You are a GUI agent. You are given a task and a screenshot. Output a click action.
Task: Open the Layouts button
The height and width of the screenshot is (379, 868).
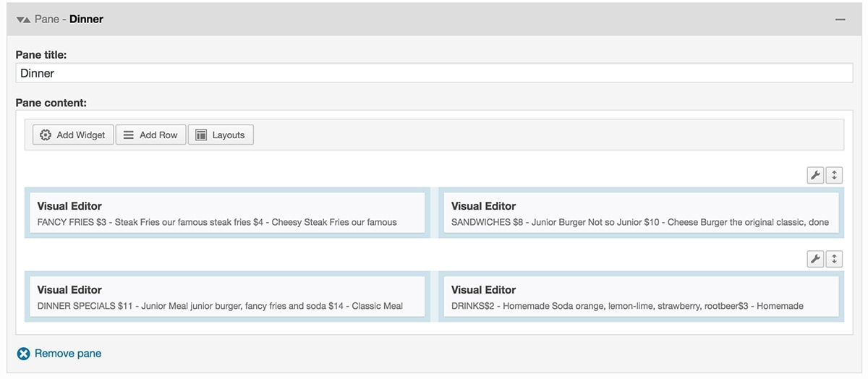pyautogui.click(x=221, y=135)
